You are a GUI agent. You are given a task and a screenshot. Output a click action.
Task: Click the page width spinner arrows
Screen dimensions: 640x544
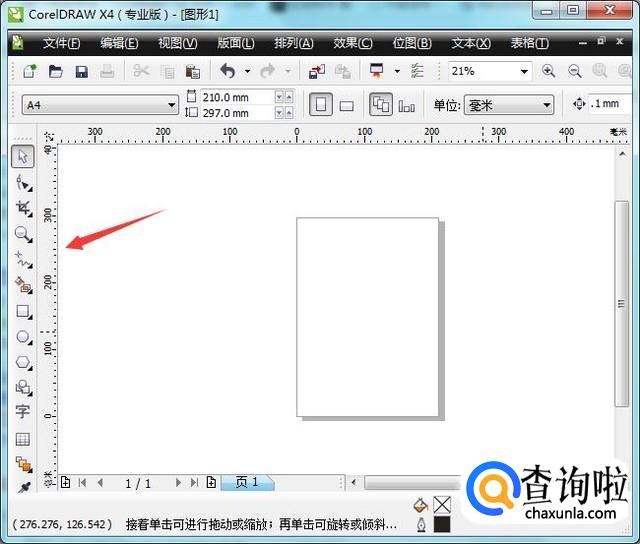click(x=284, y=97)
